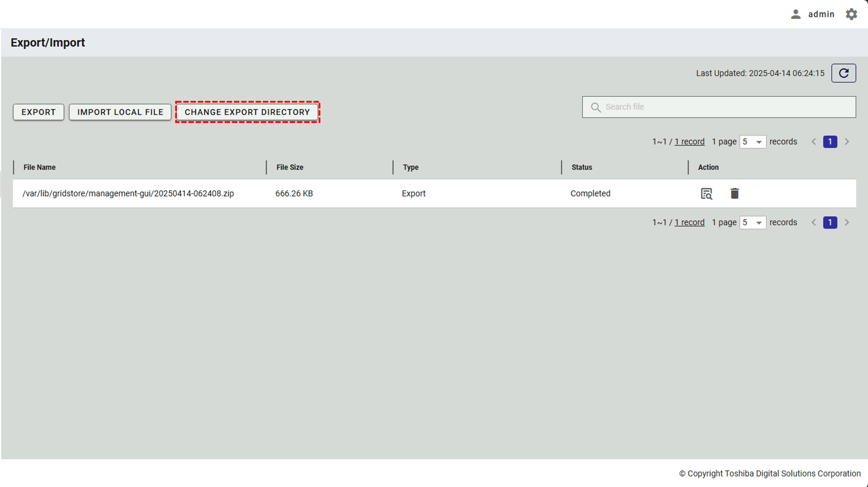Click the top '1 record' link
868x487 pixels.
689,142
